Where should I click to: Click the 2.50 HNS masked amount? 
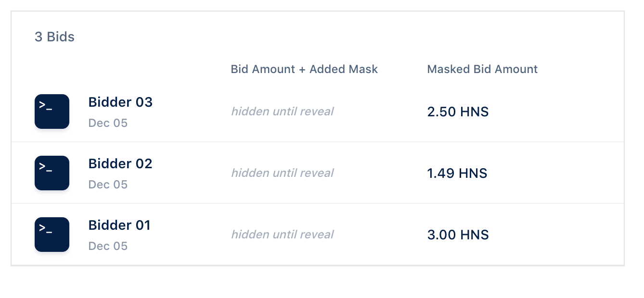coord(458,112)
